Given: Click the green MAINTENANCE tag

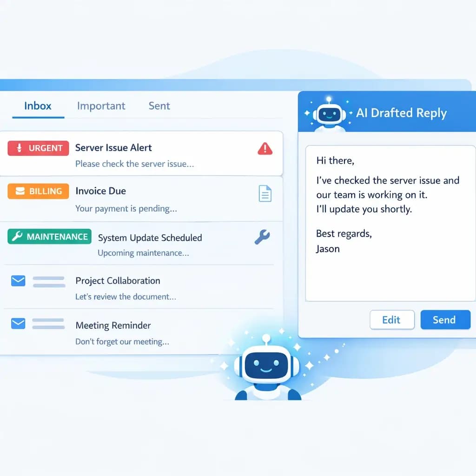Looking at the screenshot, I should [x=49, y=237].
